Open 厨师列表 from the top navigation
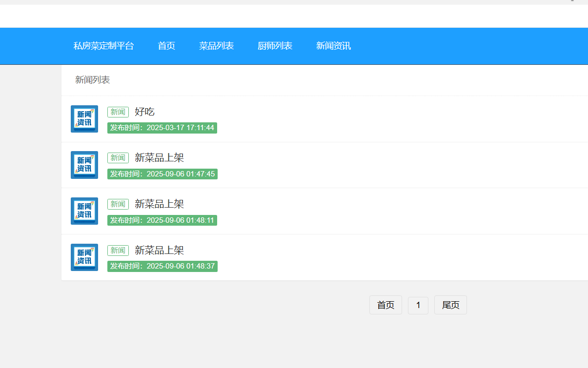 pyautogui.click(x=275, y=46)
